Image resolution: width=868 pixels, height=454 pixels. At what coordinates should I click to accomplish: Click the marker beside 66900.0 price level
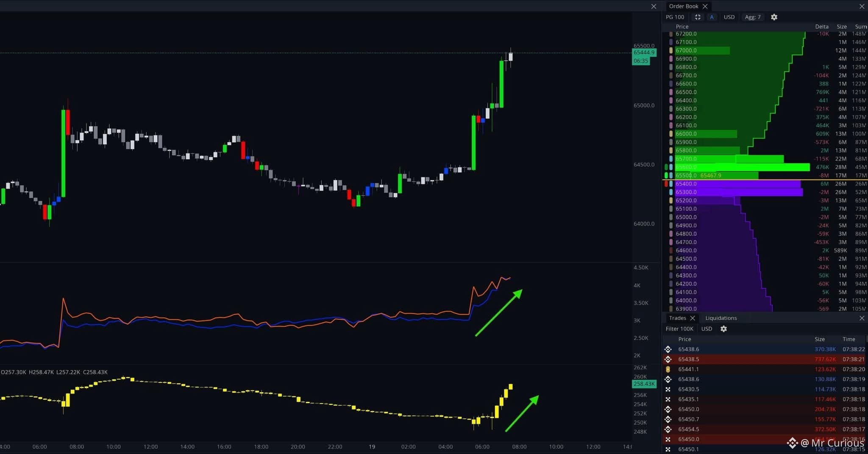pos(671,59)
